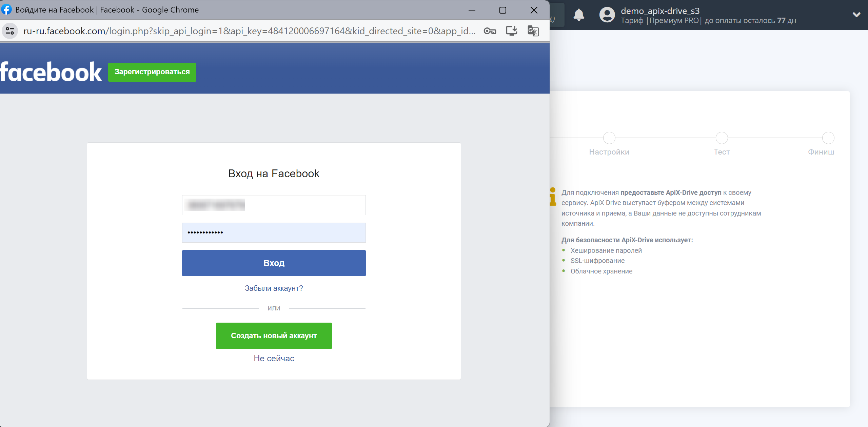Open the Забыли аккаунт? link
868x427 pixels.
(x=274, y=288)
